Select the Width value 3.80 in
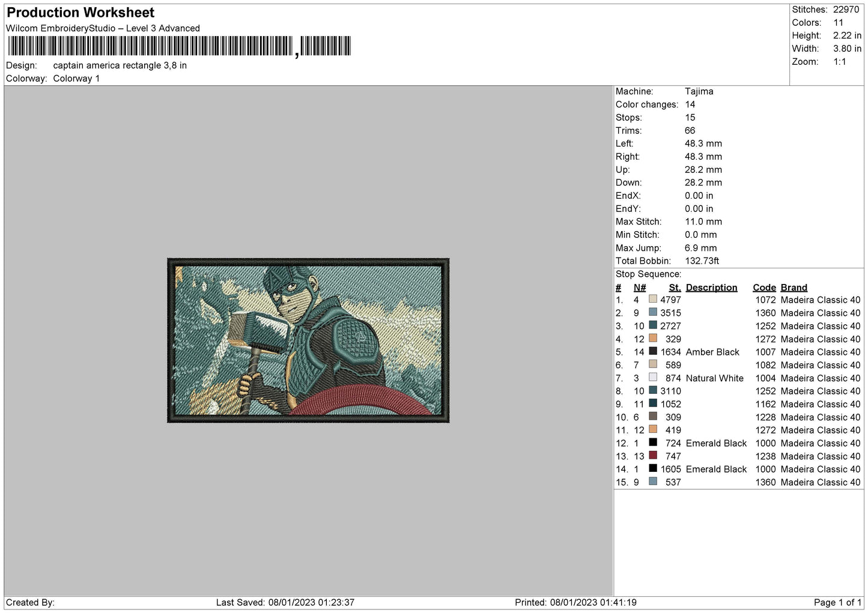 pos(847,49)
